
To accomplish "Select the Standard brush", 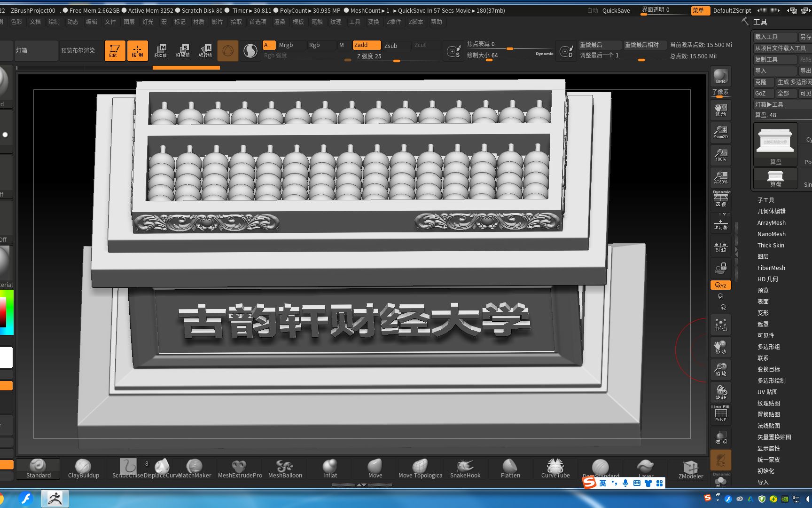I will point(38,469).
